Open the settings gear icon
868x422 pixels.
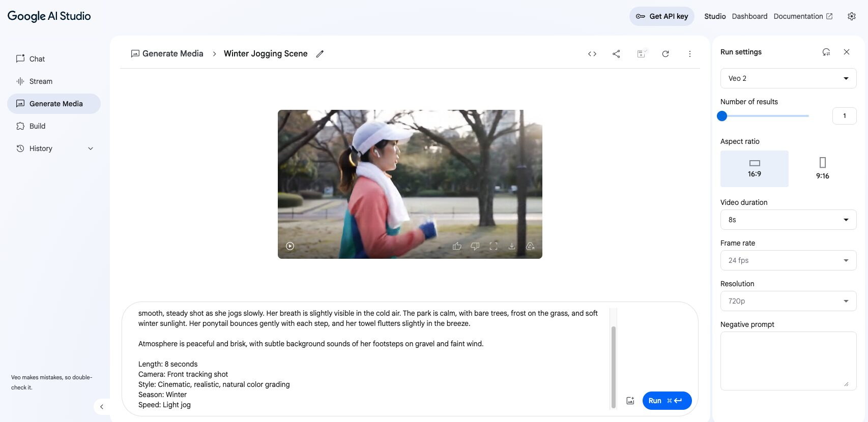pyautogui.click(x=852, y=16)
